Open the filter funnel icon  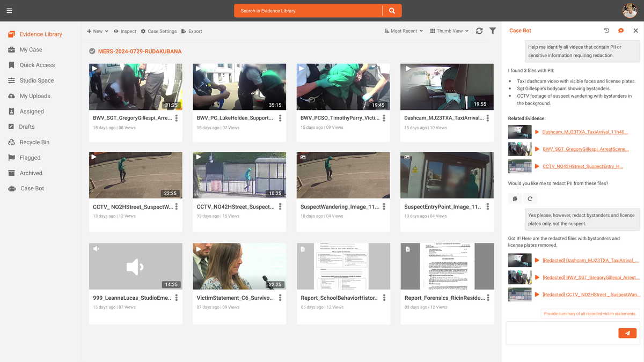[493, 31]
